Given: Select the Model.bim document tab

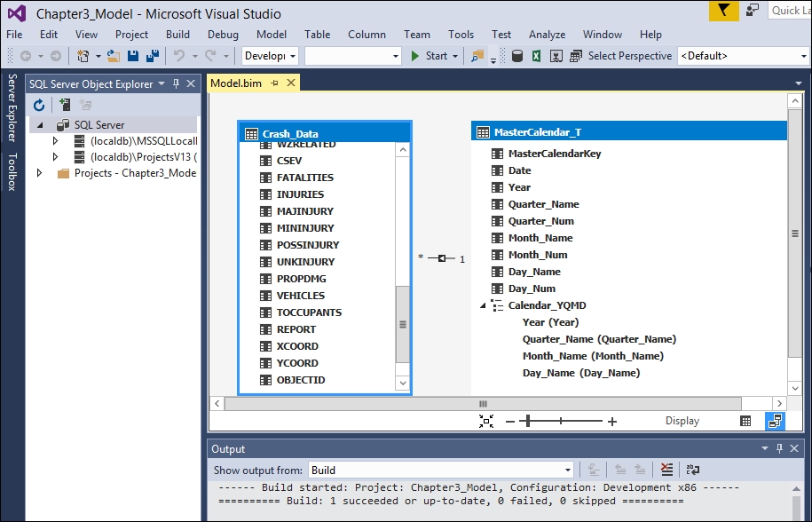Looking at the screenshot, I should coord(236,83).
